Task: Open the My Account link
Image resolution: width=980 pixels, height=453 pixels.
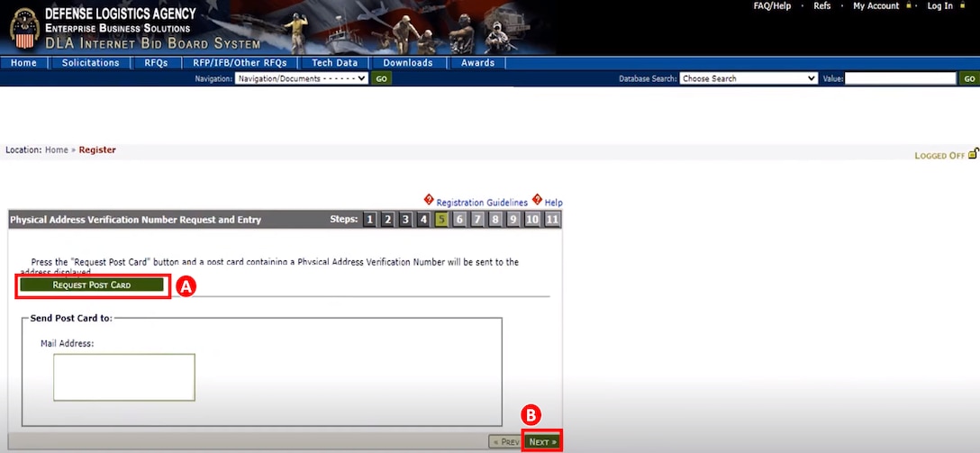Action: [x=876, y=6]
